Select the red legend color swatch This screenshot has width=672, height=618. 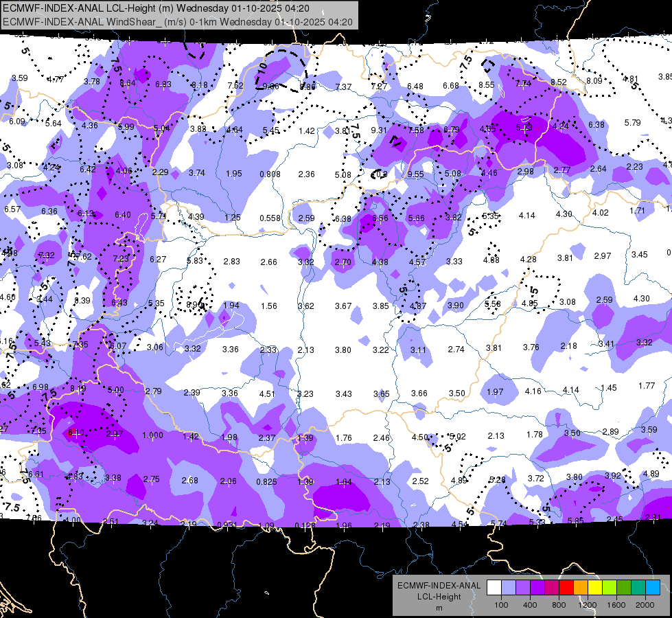566,587
